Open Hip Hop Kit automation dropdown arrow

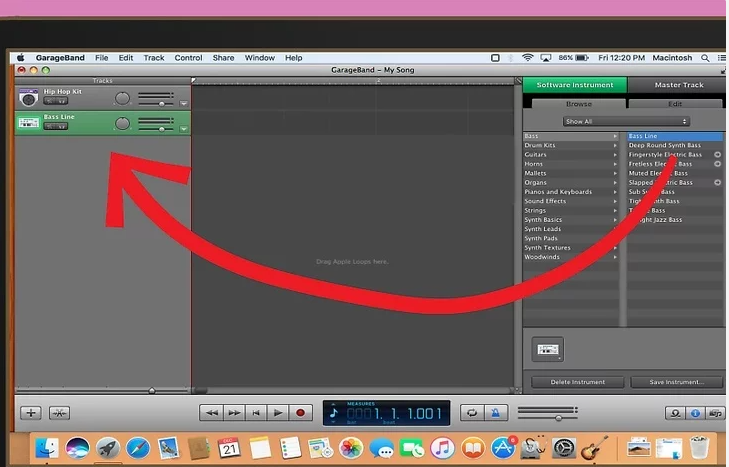(184, 103)
